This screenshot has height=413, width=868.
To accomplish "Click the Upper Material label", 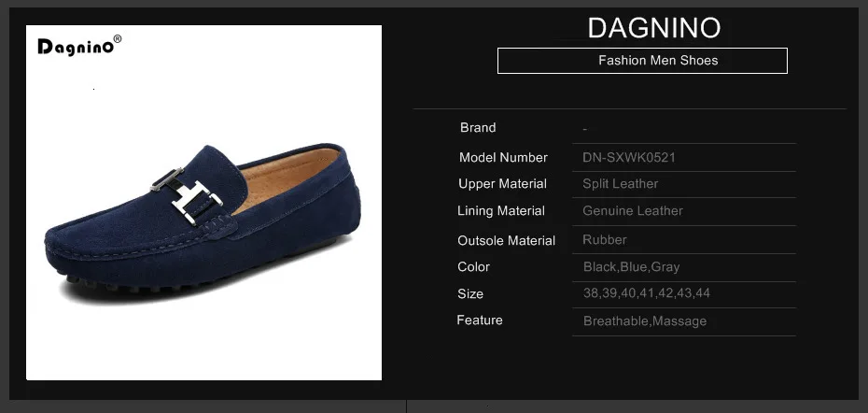I will [x=503, y=184].
